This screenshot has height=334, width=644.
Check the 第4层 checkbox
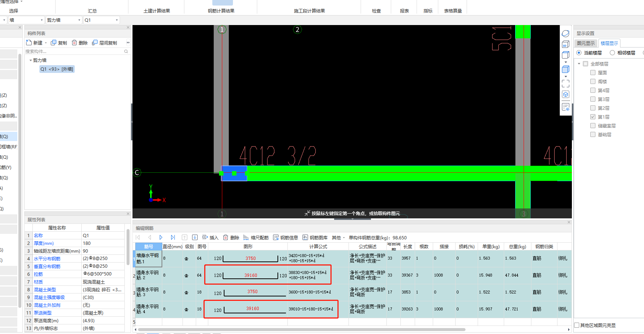(593, 90)
